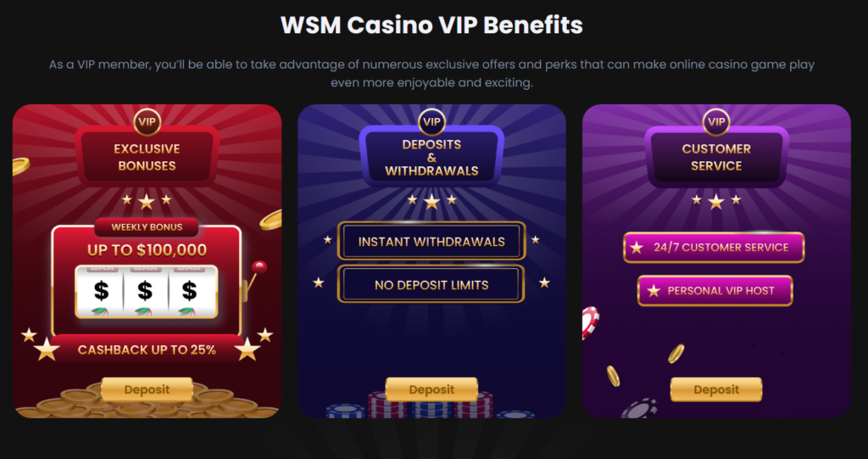Image resolution: width=868 pixels, height=459 pixels.
Task: Click the Exclusive Bonuses header plaque
Action: coord(147,157)
